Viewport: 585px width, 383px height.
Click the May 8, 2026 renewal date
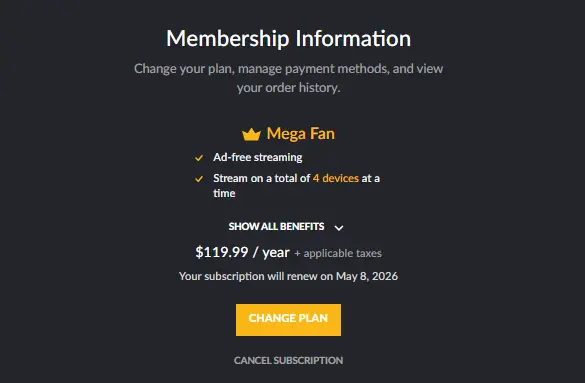pyautogui.click(x=367, y=276)
